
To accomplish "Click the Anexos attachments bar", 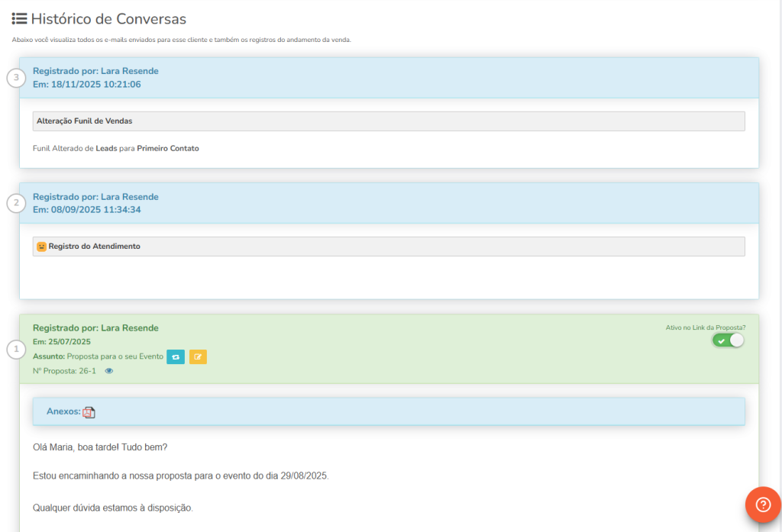I will pyautogui.click(x=389, y=411).
